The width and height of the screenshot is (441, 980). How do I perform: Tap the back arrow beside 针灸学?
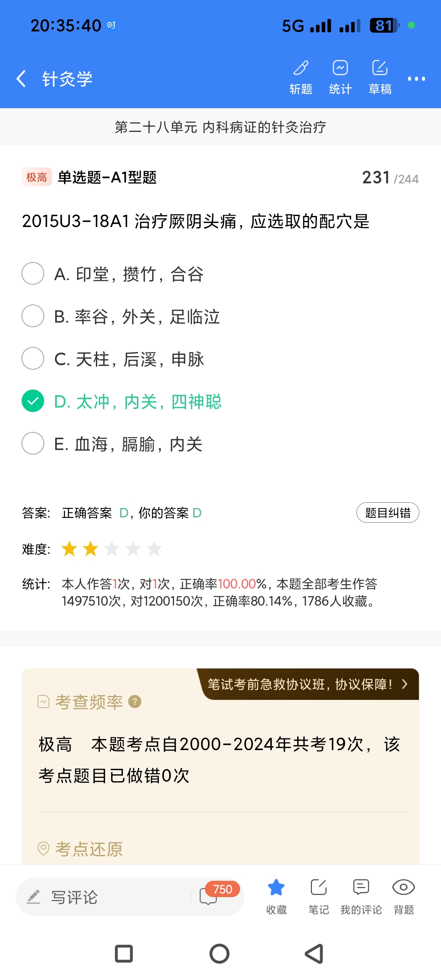pos(21,78)
